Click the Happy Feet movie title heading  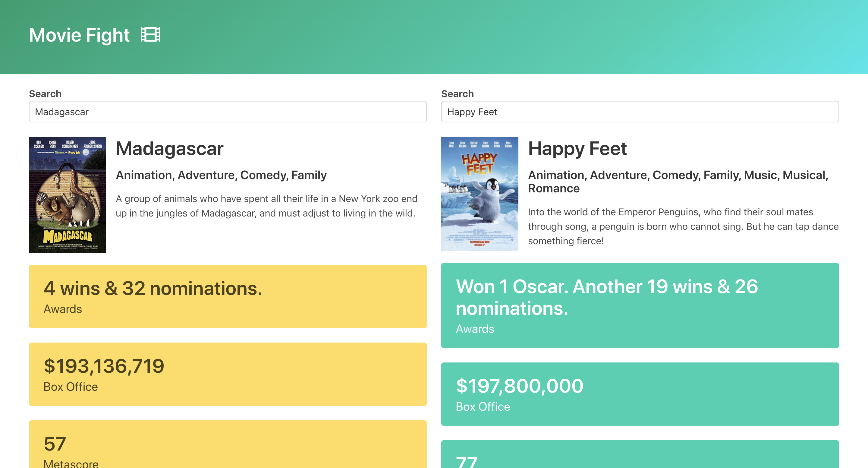[x=577, y=149]
